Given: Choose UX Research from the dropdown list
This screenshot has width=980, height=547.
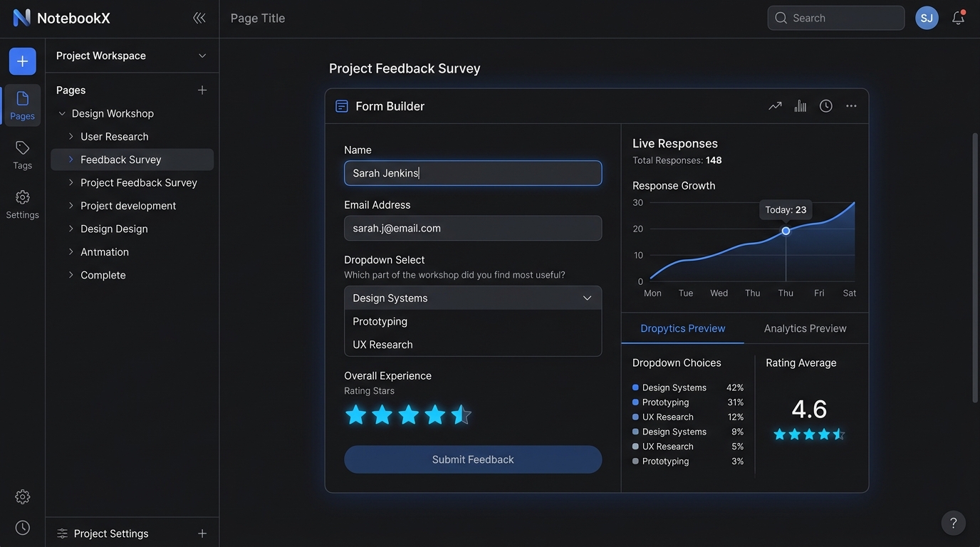Looking at the screenshot, I should [473, 345].
